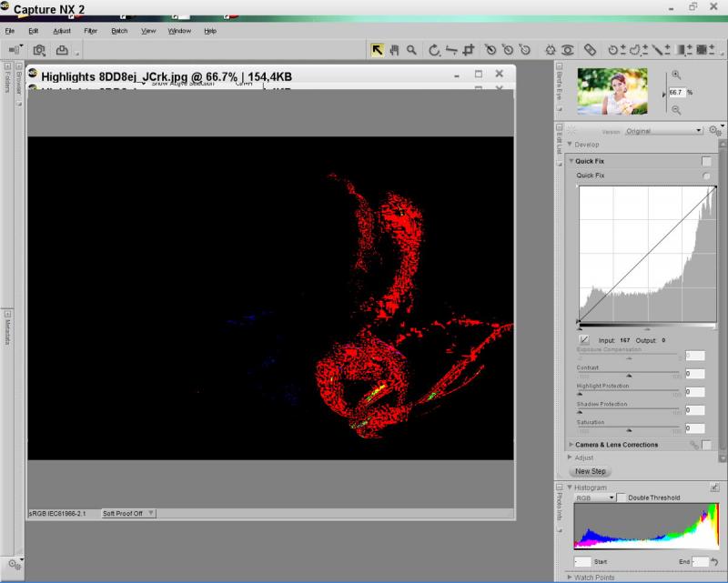Click the Quick Fix radio indicator
Image resolution: width=728 pixels, height=583 pixels.
tap(706, 176)
